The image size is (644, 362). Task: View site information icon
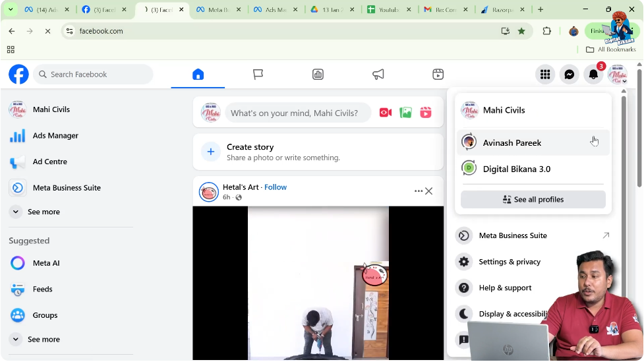70,31
